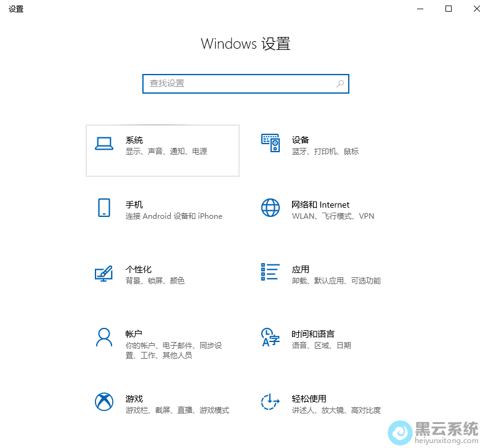Select the 手机 category title

134,205
